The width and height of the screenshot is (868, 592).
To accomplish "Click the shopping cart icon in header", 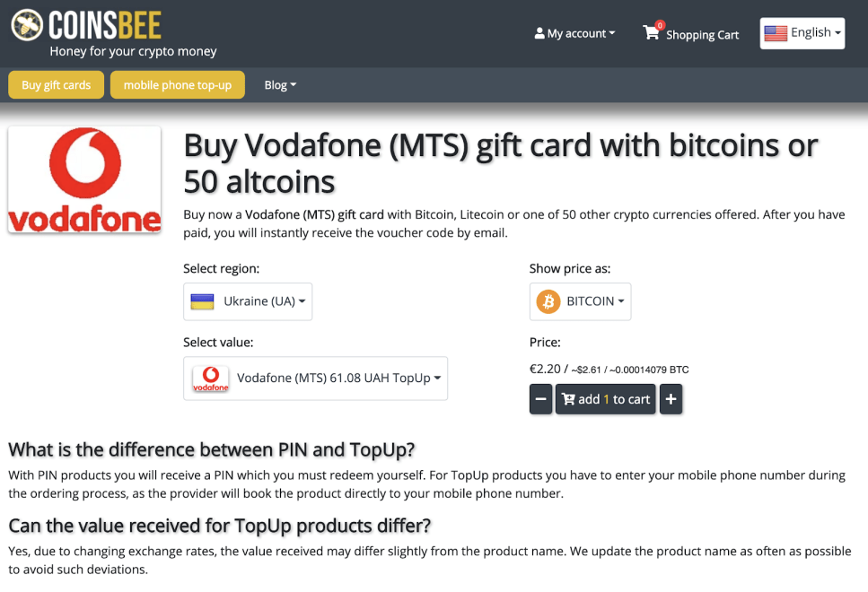I will tap(652, 33).
